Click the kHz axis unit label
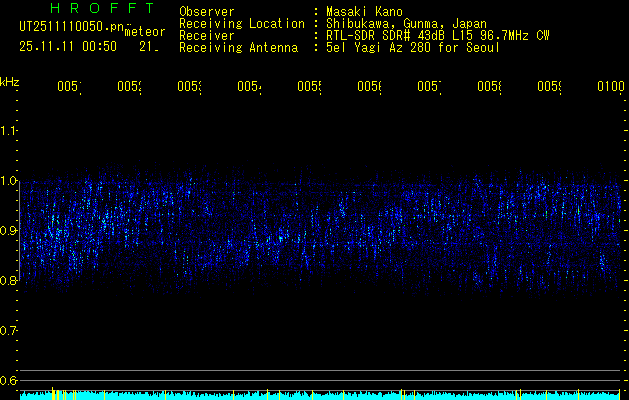Viewport: 629px width, 400px height. pyautogui.click(x=10, y=82)
